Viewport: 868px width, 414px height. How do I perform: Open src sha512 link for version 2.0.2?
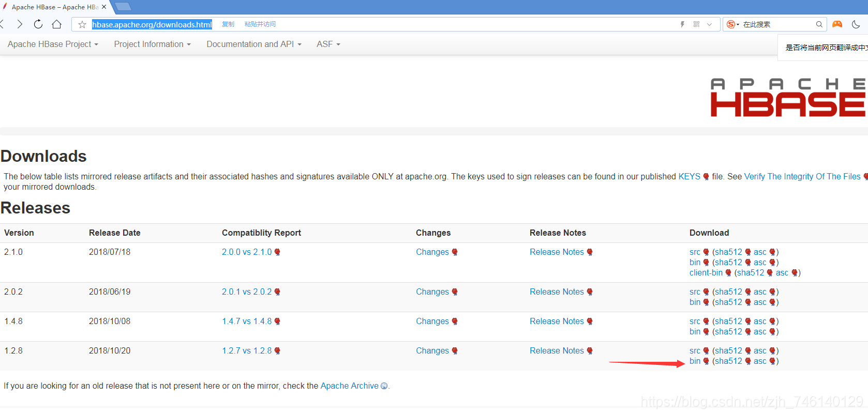pyautogui.click(x=728, y=292)
